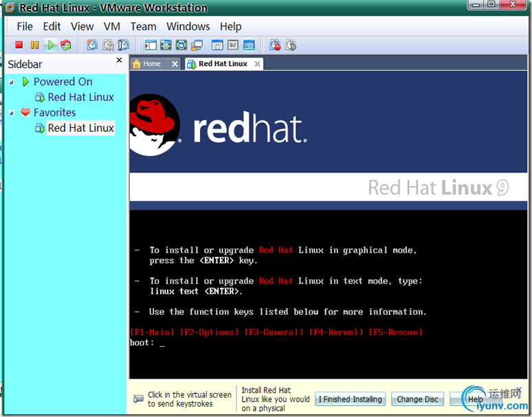Click the VMware icon in the title bar
The image size is (532, 417).
point(10,8)
